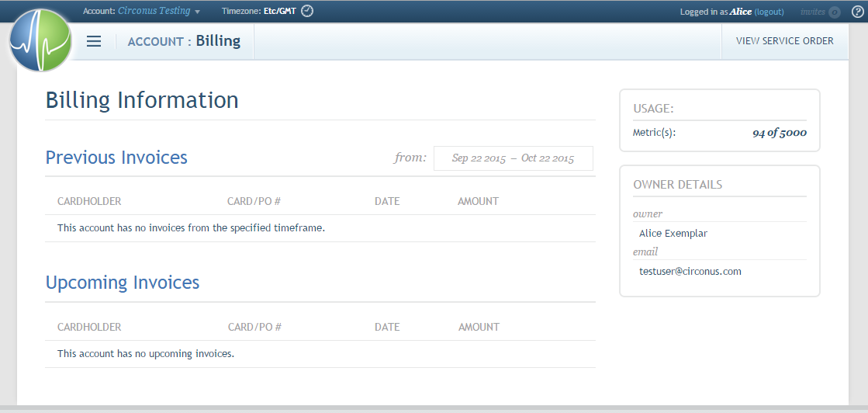Click the 'from:' date range label
Viewport: 868px width, 413px height.
[x=410, y=158]
